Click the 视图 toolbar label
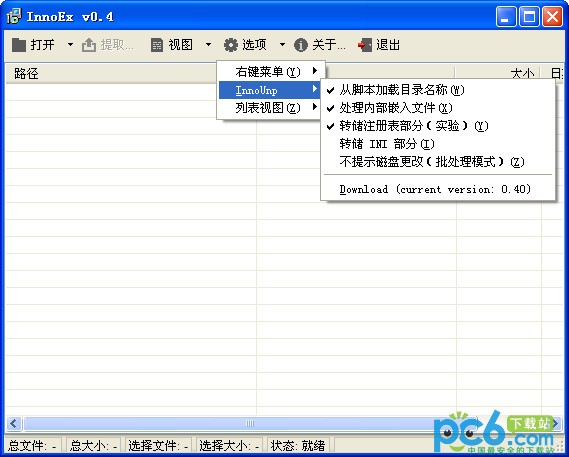 (x=180, y=45)
